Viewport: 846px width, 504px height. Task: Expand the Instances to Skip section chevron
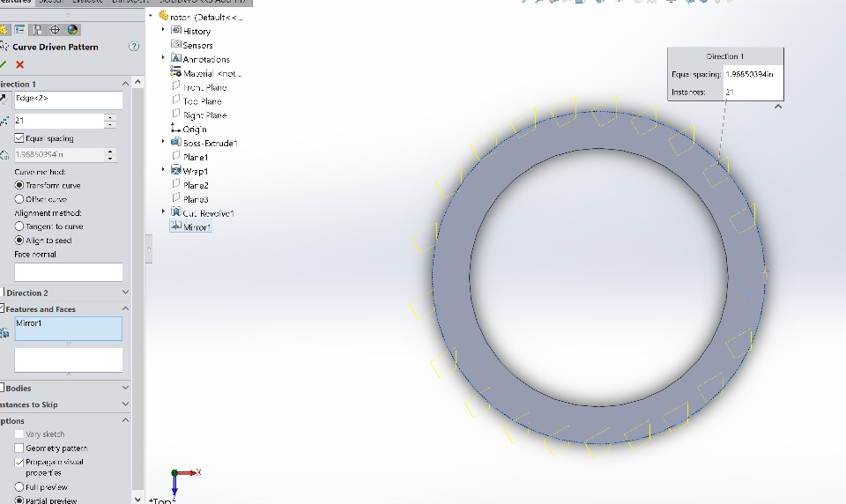(x=125, y=404)
